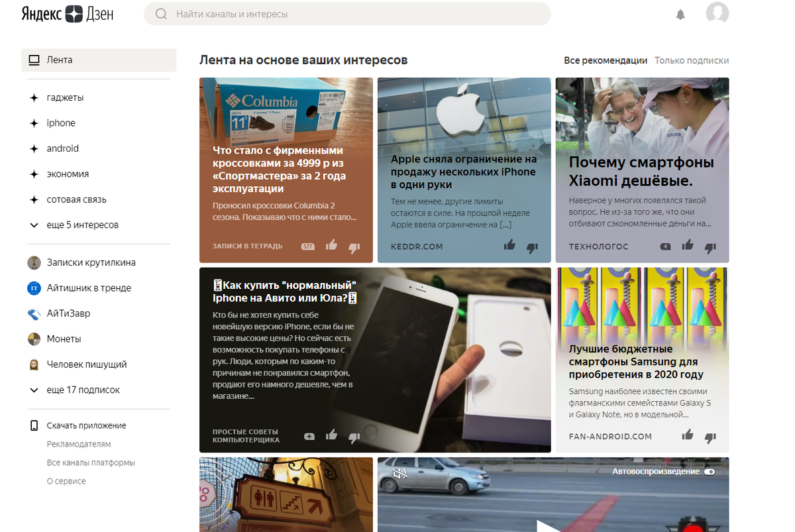This screenshot has height=532, width=795.
Task: Add comment on the Avito iPhone card
Action: coord(309,436)
